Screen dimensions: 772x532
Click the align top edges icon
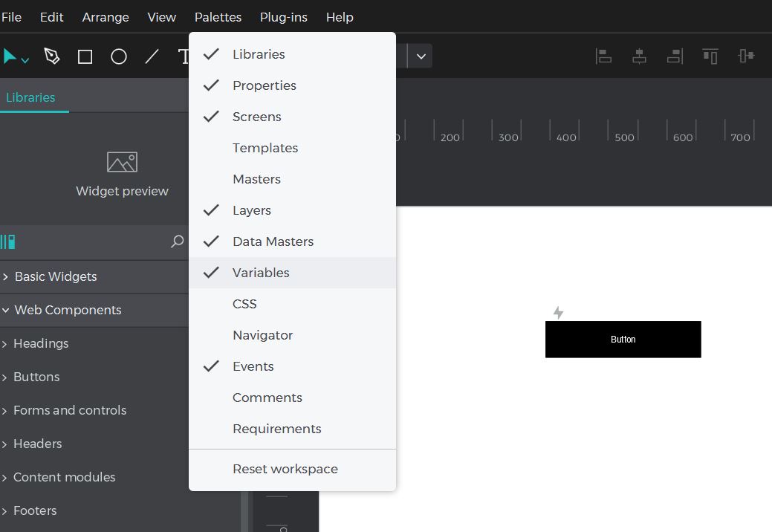tap(710, 56)
